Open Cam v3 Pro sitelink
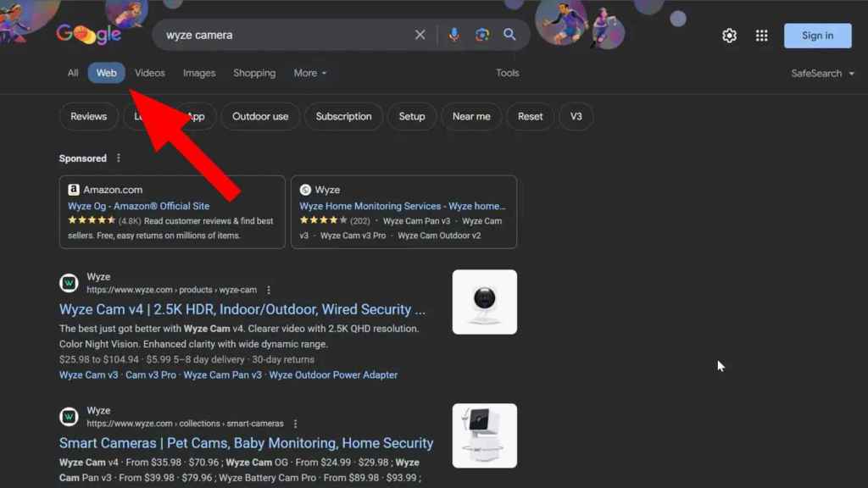Screen dimensions: 868x488 (x=151, y=374)
